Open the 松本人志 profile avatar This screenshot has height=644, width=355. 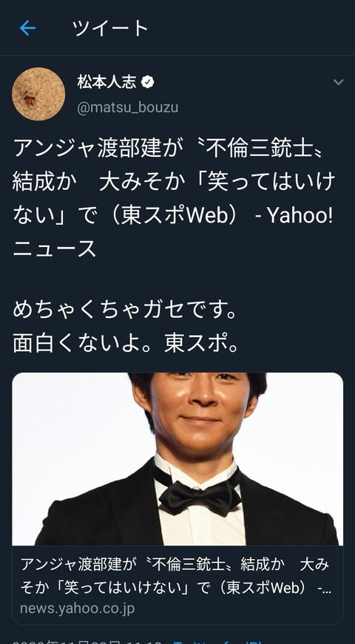pos(38,94)
